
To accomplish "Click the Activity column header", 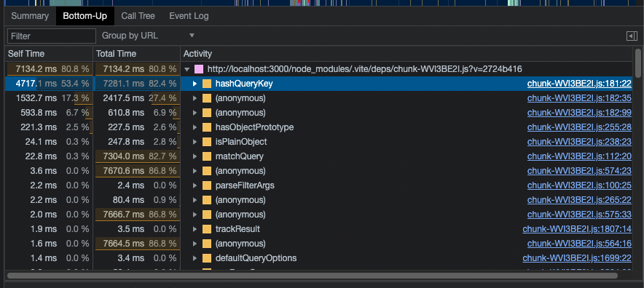I will click(407, 54).
